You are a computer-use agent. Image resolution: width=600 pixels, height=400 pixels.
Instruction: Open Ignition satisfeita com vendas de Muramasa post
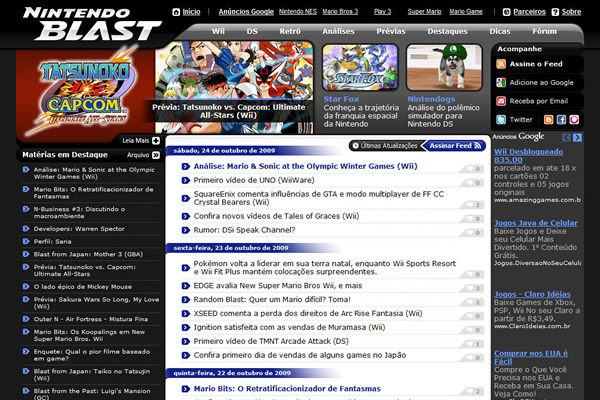(x=289, y=327)
